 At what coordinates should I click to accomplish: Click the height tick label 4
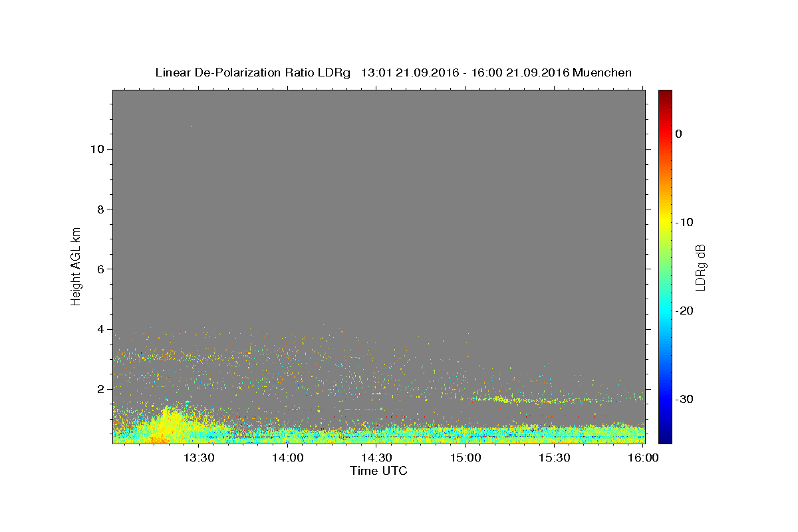(99, 329)
